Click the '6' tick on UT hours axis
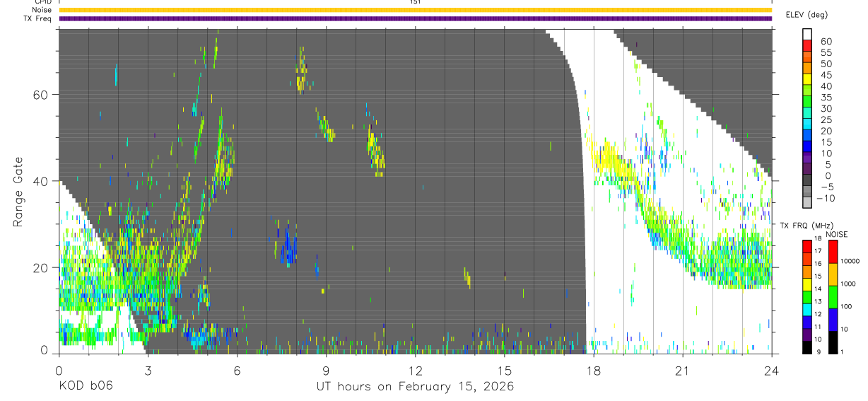868x401 pixels. point(237,371)
